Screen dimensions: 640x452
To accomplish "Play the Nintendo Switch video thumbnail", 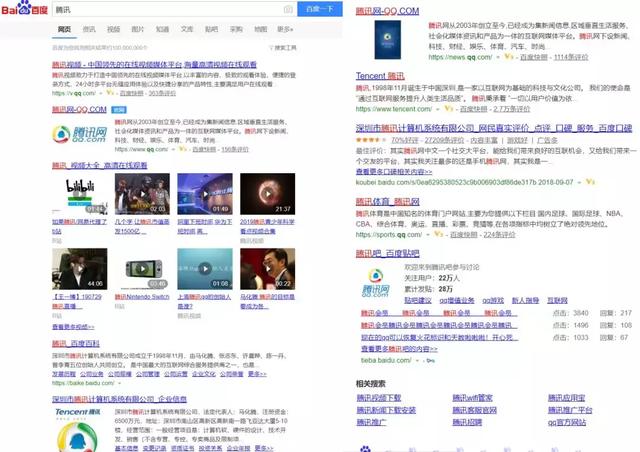I will click(142, 268).
